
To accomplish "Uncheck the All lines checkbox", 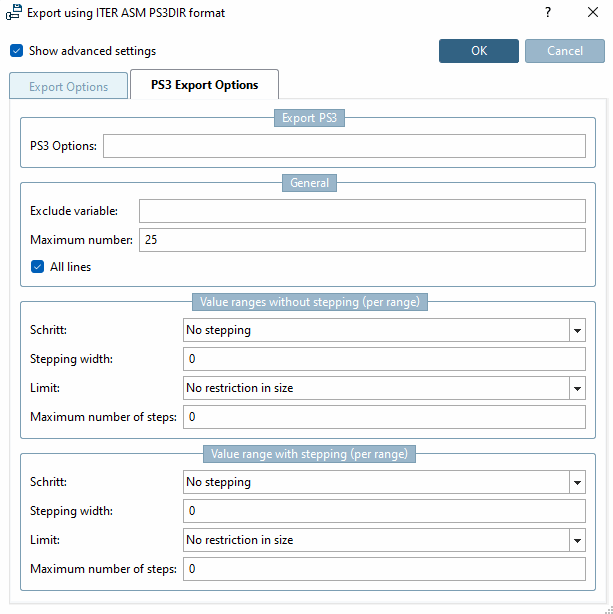I will [x=38, y=267].
